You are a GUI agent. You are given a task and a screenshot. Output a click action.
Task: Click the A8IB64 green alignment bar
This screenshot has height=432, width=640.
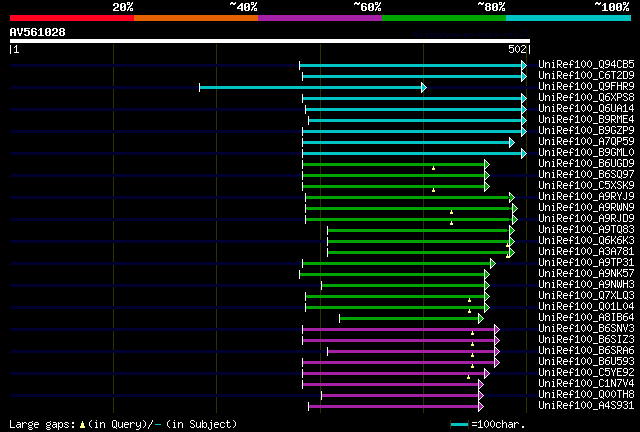click(x=411, y=319)
